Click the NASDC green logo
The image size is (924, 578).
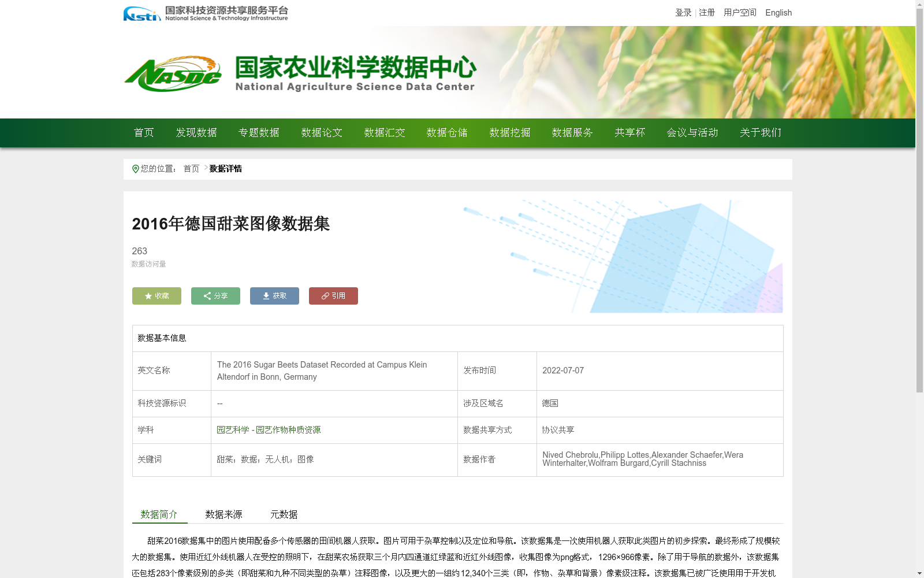(173, 74)
